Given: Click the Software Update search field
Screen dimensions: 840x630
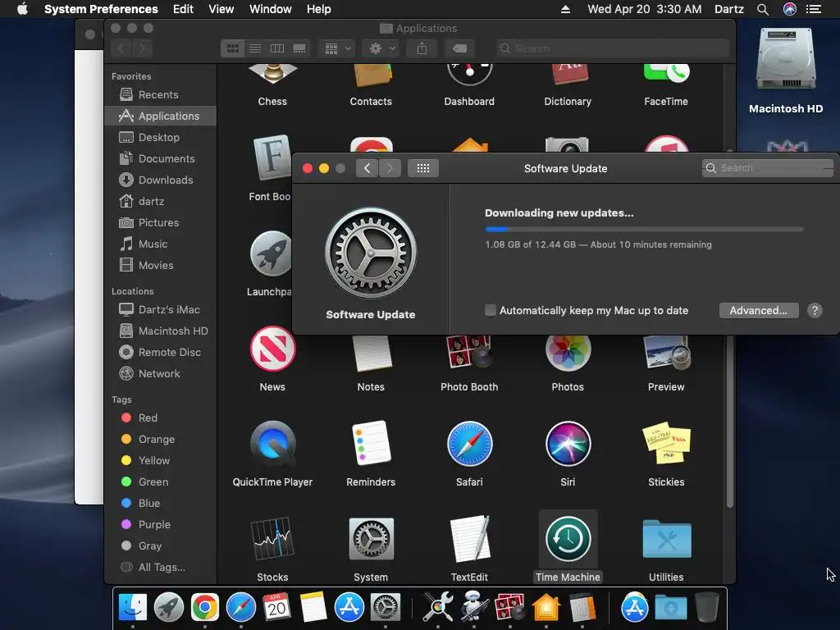Looking at the screenshot, I should (768, 168).
